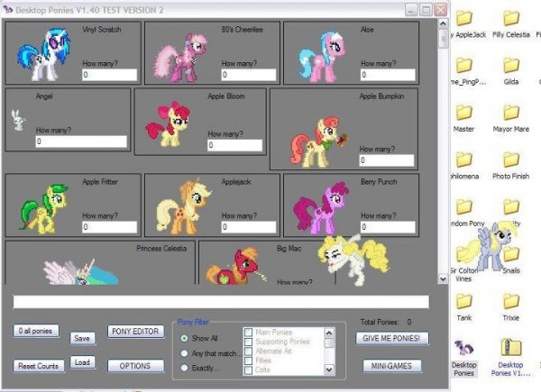The height and width of the screenshot is (392, 541).
Task: Open the Gilda folder
Action: tap(511, 71)
